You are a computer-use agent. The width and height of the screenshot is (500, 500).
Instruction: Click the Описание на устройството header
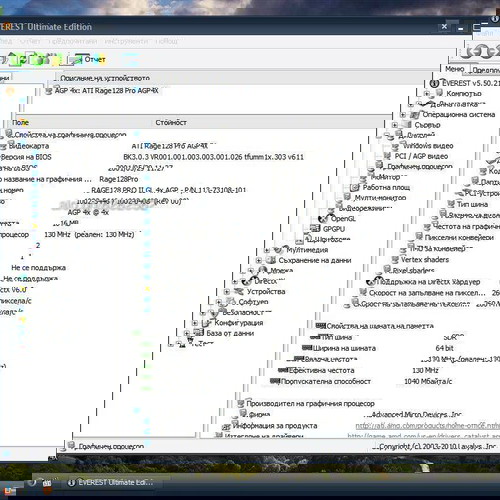(x=105, y=78)
